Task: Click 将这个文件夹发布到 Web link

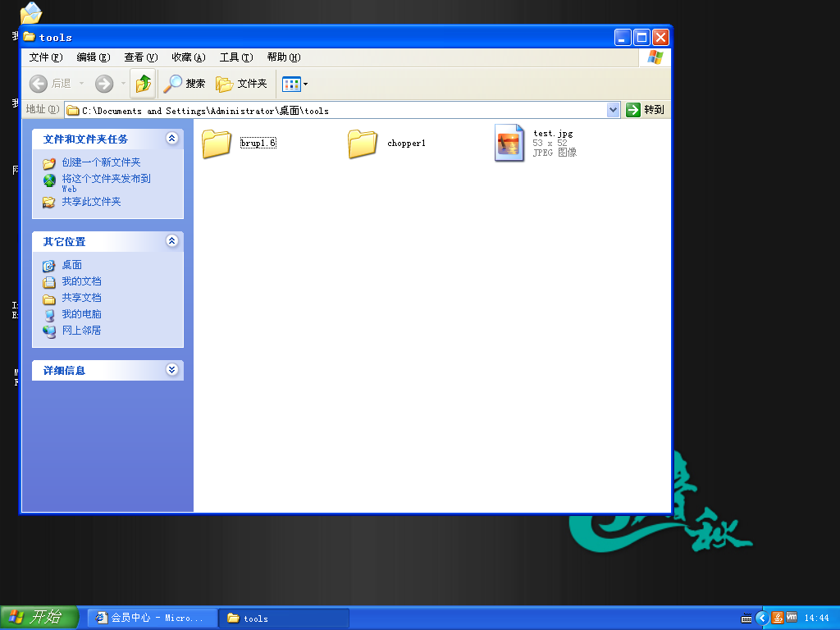Action: click(106, 183)
